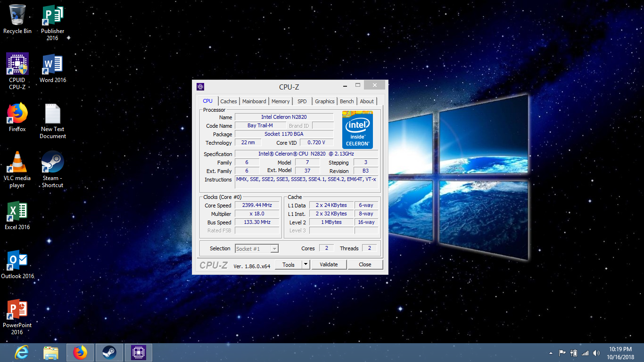644x362 pixels.
Task: Click the processor Name field Intel Celeron N2820
Action: coord(284,117)
